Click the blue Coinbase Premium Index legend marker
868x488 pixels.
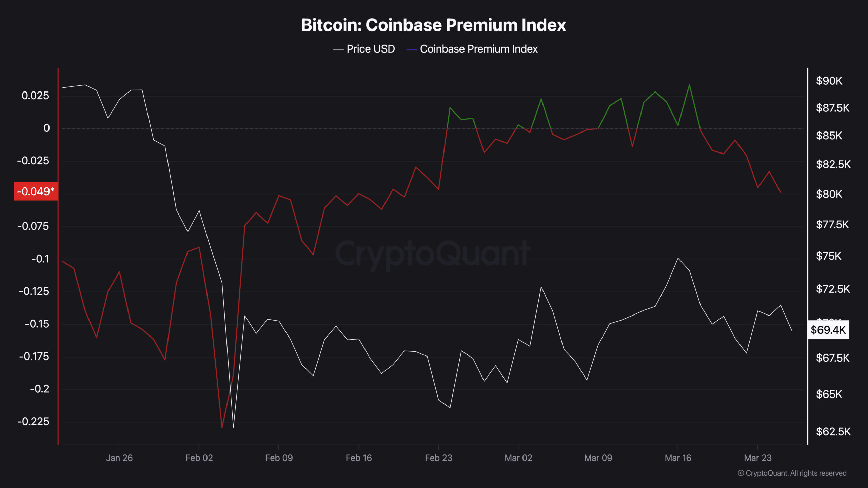(412, 50)
